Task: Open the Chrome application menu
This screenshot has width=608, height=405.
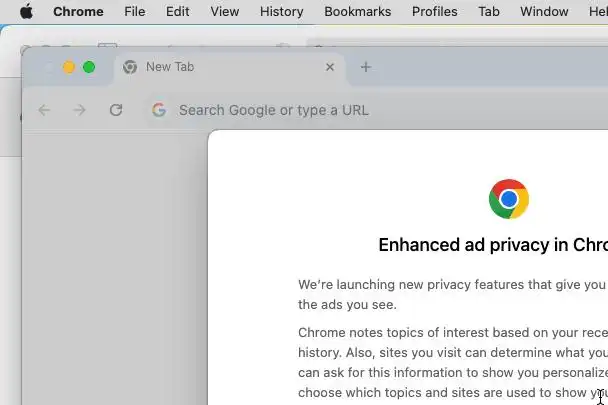Action: pyautogui.click(x=78, y=12)
